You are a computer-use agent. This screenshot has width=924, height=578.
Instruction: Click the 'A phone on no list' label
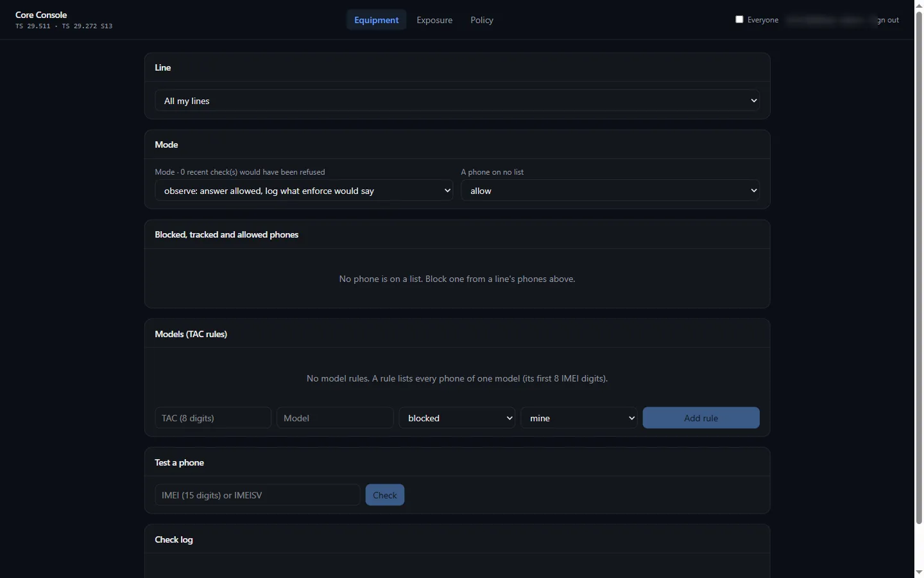click(492, 172)
